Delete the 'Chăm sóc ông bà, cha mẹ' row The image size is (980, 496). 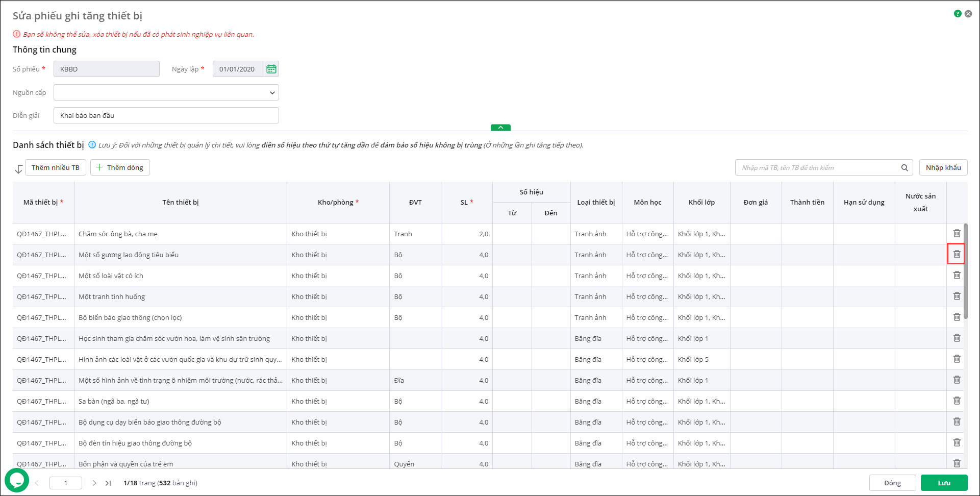point(957,233)
